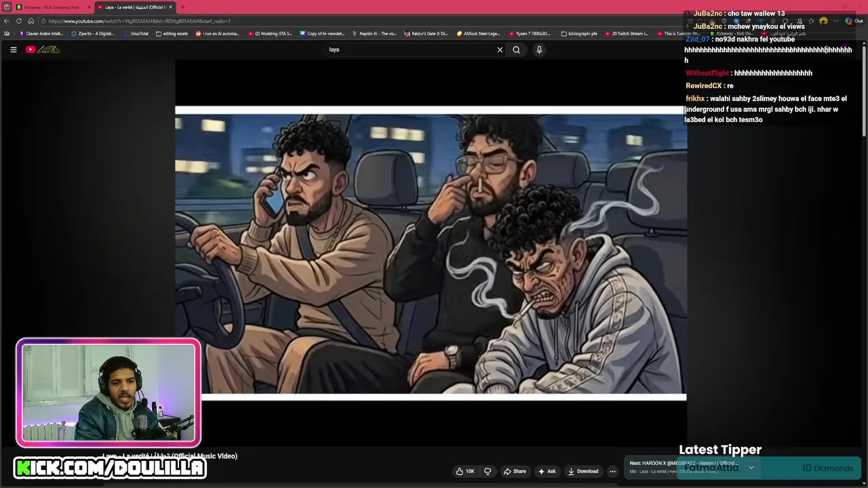Click the streamer webcam overlay
Screen dimensions: 868x488
[108, 393]
